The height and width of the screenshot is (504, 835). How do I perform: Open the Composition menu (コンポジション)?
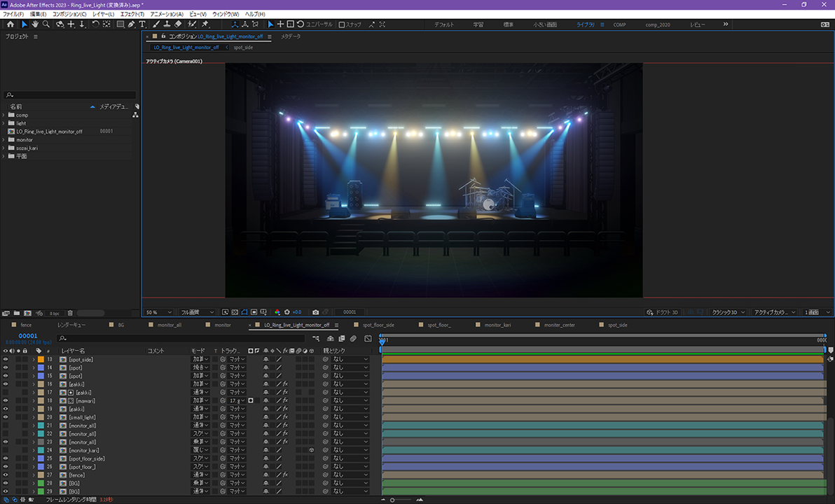[x=69, y=15]
